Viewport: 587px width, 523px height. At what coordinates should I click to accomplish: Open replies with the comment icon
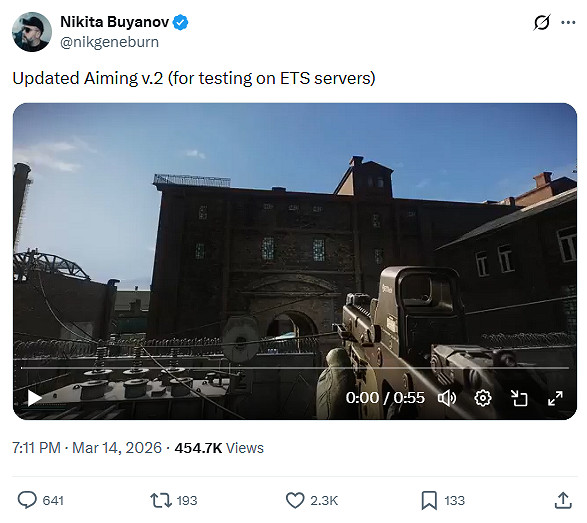click(27, 500)
